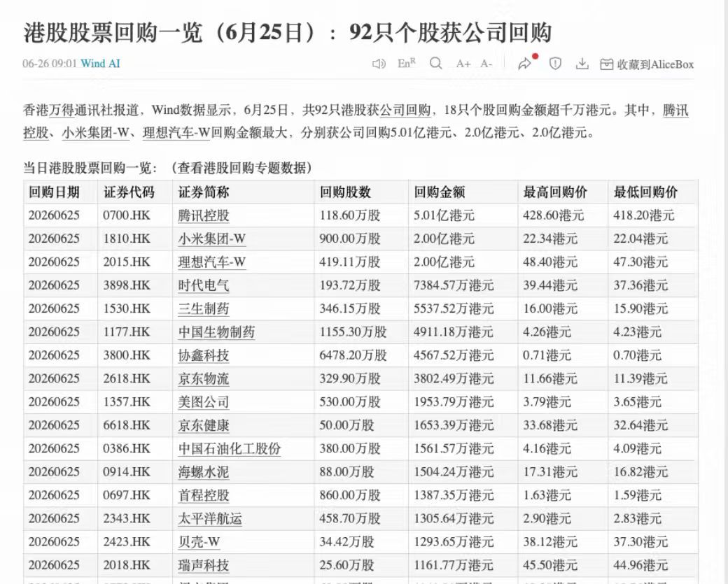Open 理想汽车-W link in intro paragraph
This screenshot has height=584, width=728.
(x=176, y=133)
